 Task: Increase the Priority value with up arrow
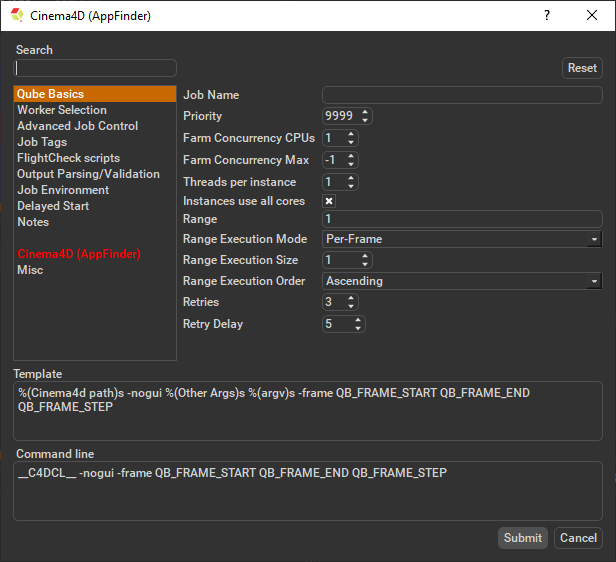(365, 112)
